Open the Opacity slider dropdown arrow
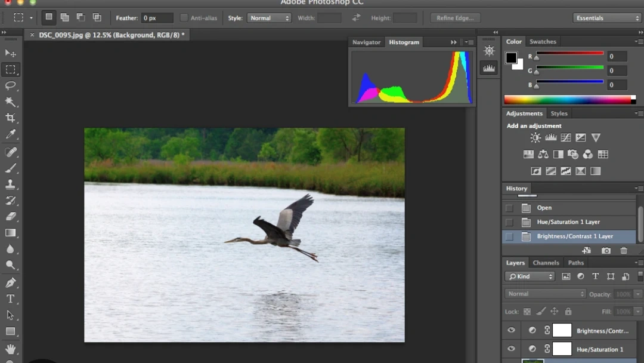The image size is (644, 363). 638,294
